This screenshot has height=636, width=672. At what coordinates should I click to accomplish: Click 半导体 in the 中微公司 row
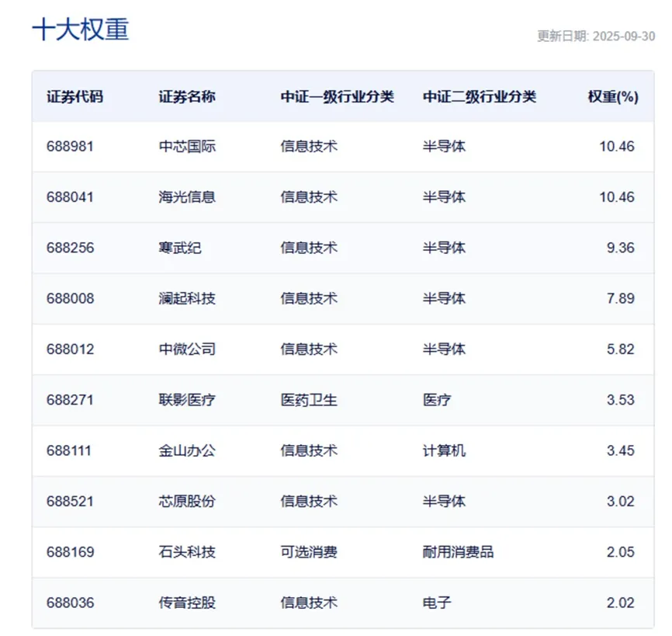[444, 349]
